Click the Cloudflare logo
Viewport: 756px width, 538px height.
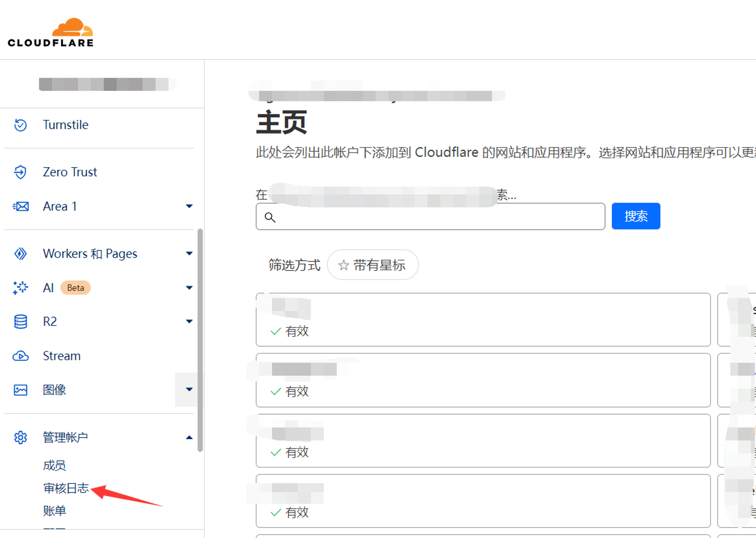(x=51, y=33)
